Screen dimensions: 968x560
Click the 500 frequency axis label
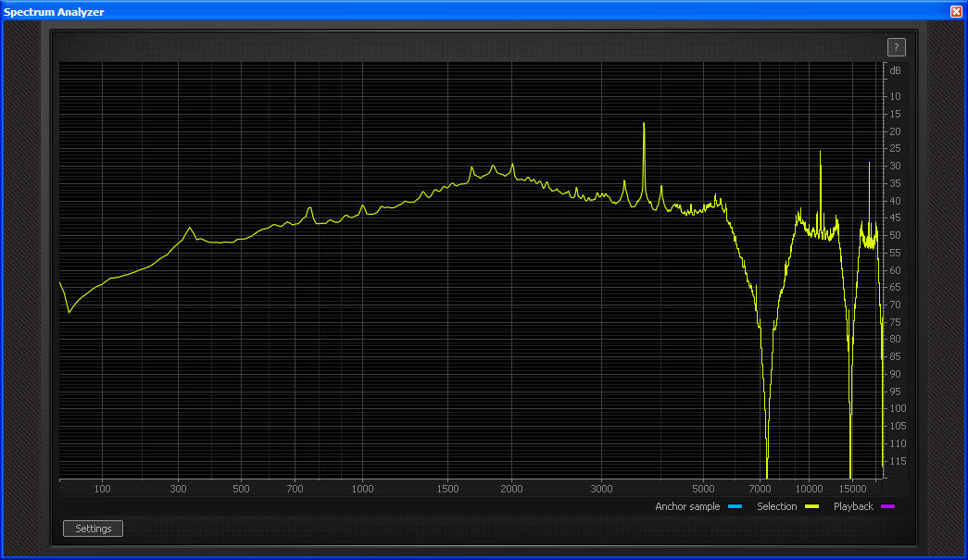tap(241, 489)
